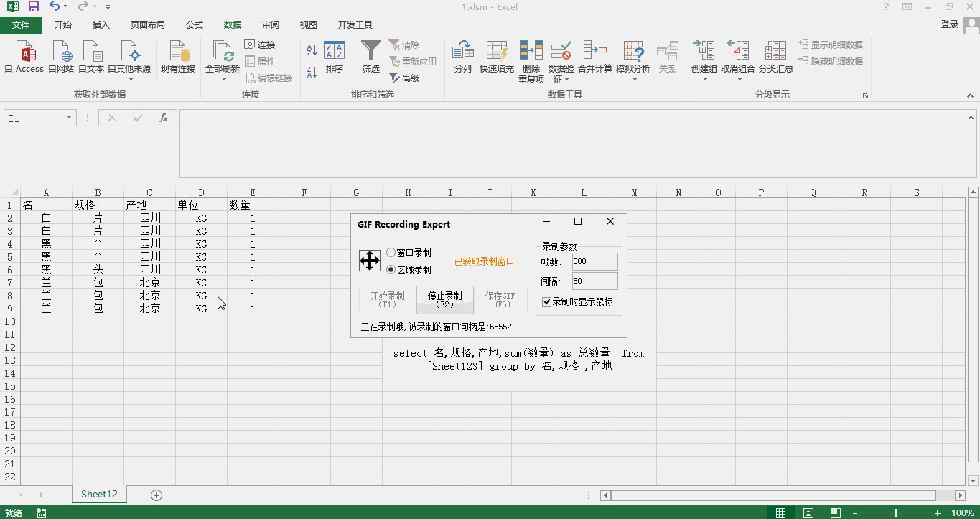
Task: Select the 窗口录制 radio button
Action: point(391,253)
